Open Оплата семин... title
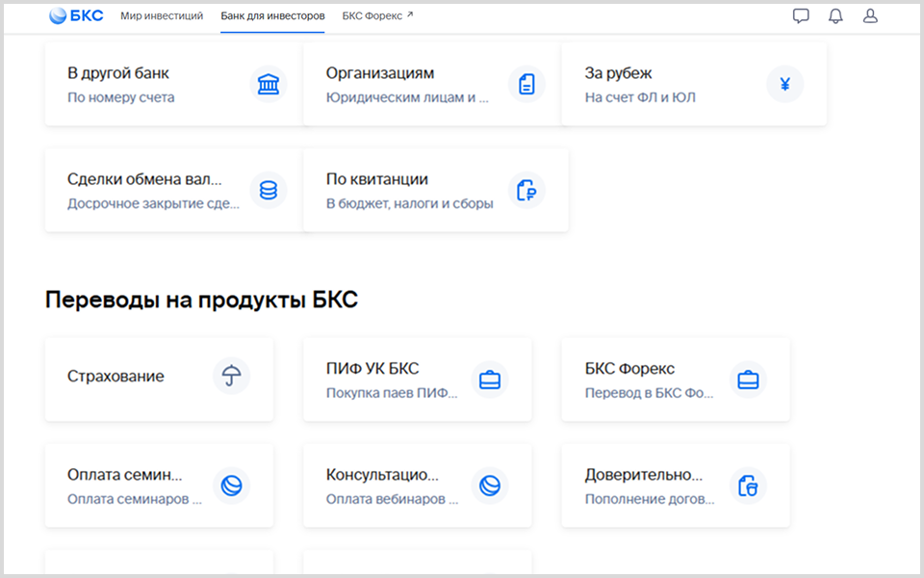The height and width of the screenshot is (578, 924). pos(125,474)
